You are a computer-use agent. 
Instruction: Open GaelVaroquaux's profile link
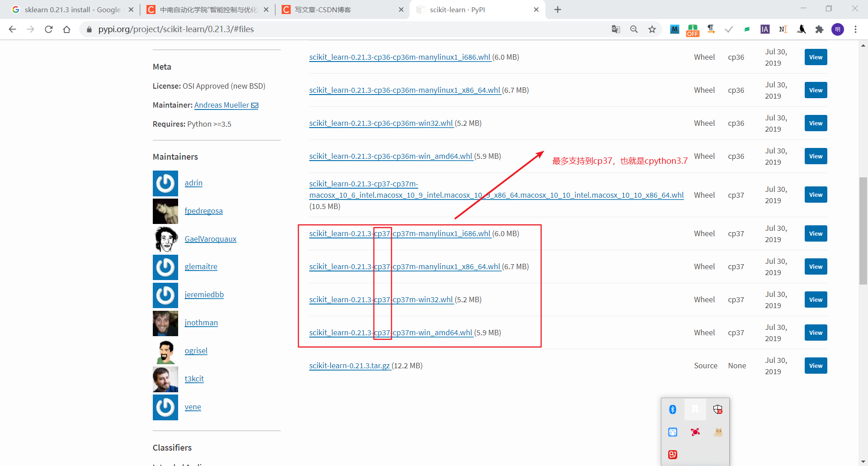(x=211, y=239)
